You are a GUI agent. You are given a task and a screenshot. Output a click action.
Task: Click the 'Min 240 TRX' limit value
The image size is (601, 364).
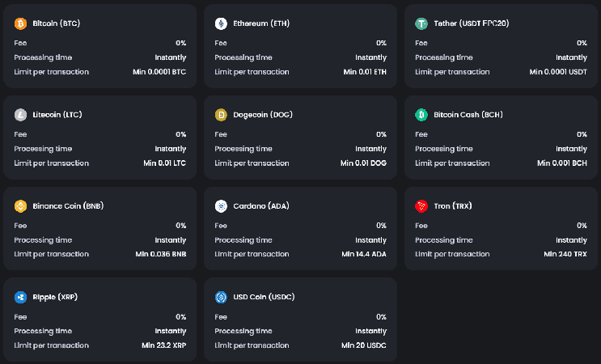(565, 254)
